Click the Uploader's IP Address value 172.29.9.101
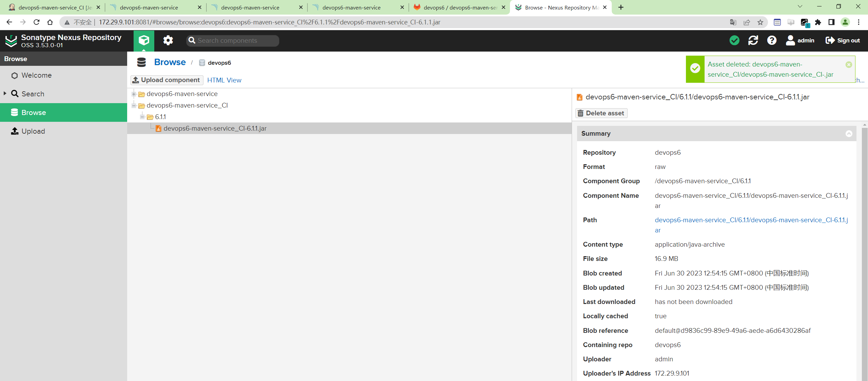The image size is (868, 381). [x=672, y=374]
